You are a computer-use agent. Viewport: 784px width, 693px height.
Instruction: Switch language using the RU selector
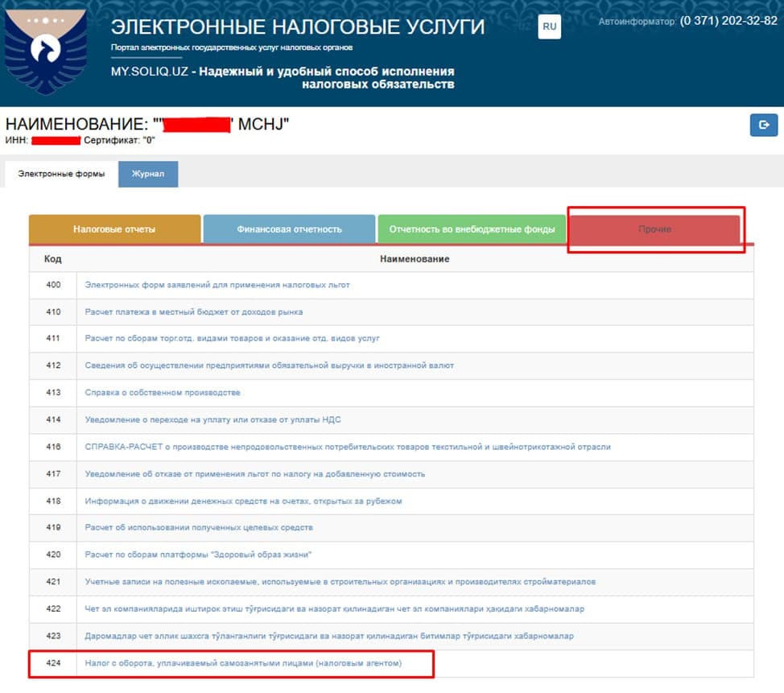(x=549, y=27)
